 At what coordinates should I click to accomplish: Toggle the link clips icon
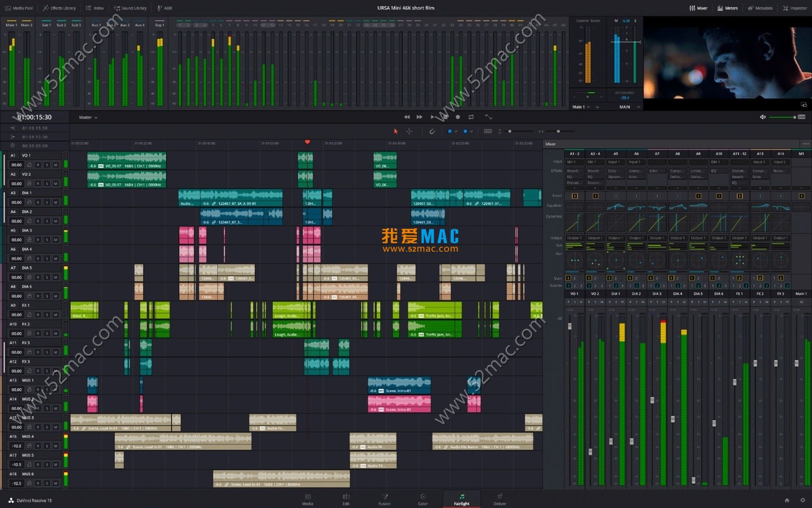click(432, 131)
